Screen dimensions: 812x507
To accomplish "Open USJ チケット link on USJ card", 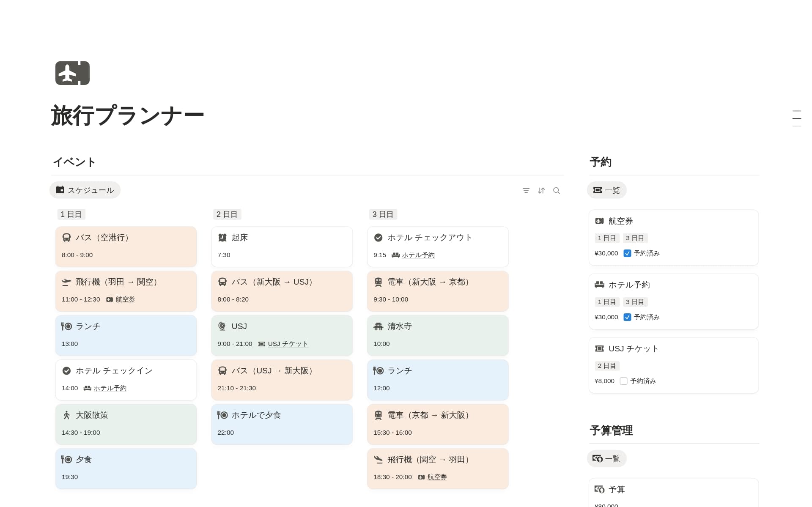I will pos(288,344).
